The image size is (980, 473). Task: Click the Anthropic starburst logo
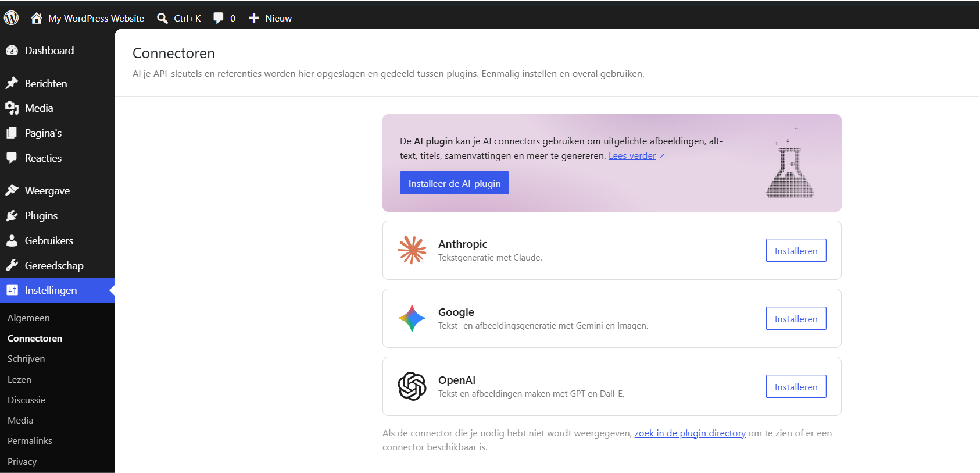click(x=412, y=250)
